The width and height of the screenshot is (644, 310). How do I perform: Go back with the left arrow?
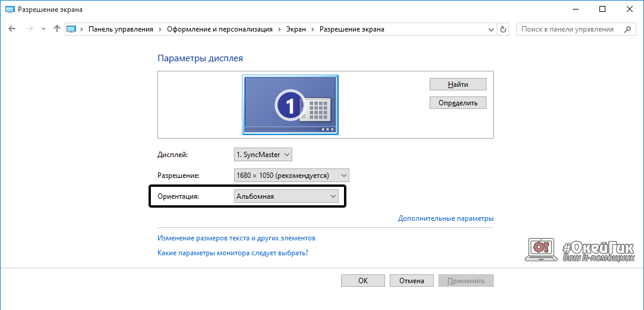(x=12, y=29)
